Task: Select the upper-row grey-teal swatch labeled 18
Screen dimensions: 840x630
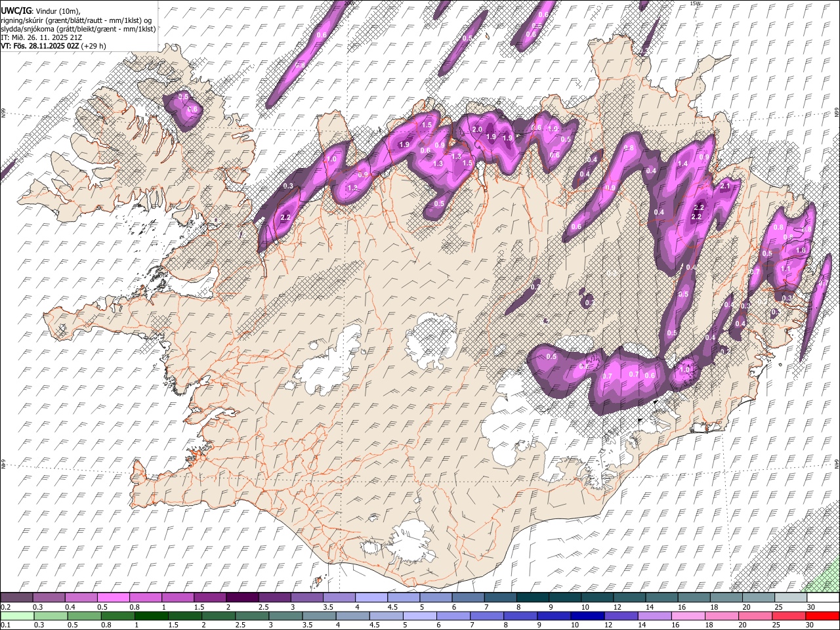Action: pyautogui.click(x=726, y=598)
